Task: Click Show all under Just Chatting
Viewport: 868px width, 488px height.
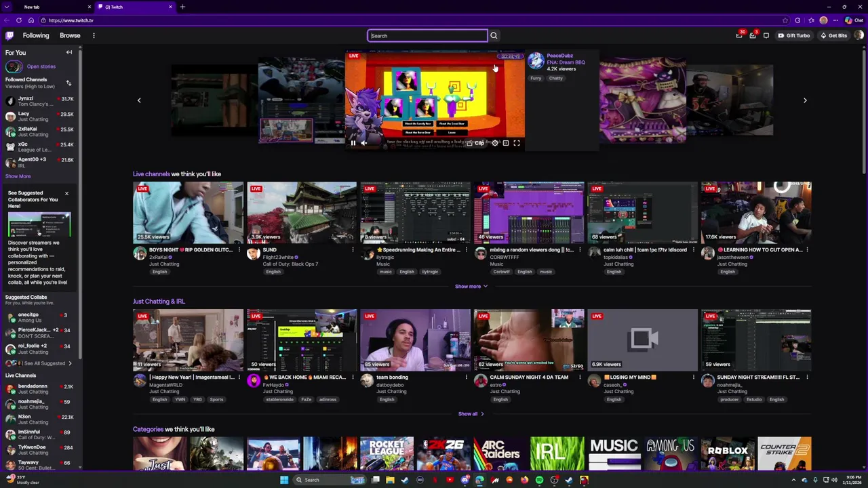Action: [x=471, y=413]
